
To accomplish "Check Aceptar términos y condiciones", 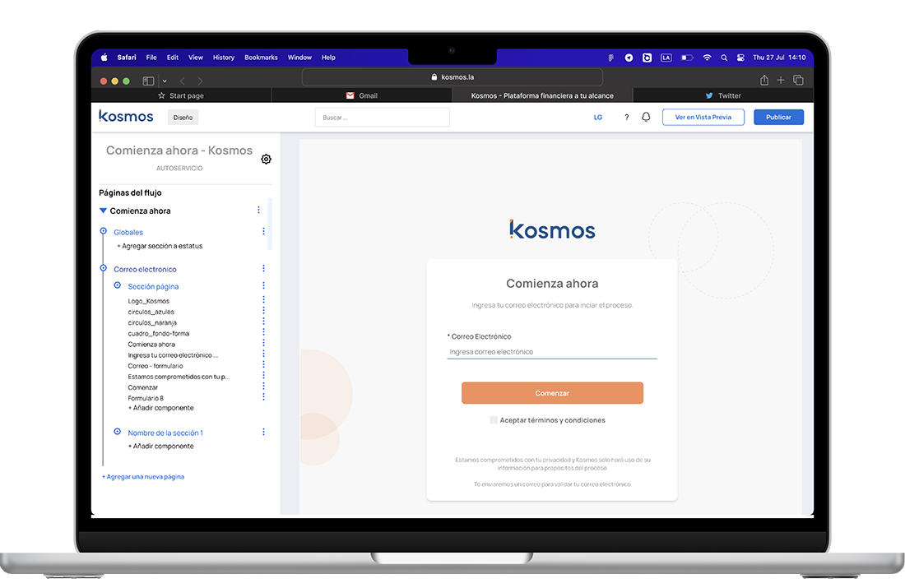I will click(x=494, y=420).
